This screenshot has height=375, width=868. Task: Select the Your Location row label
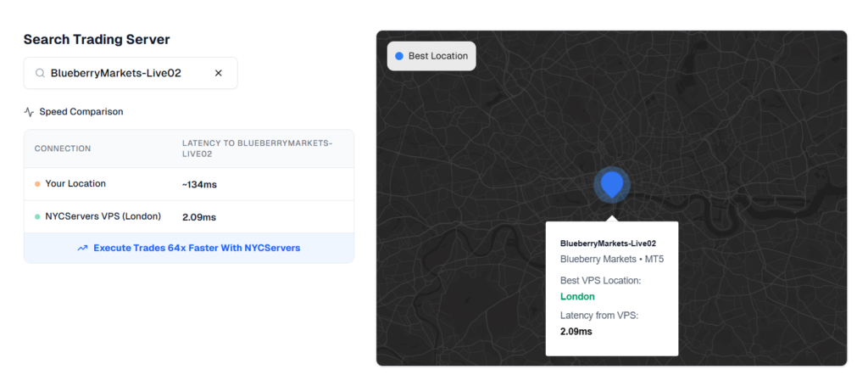[x=75, y=184]
